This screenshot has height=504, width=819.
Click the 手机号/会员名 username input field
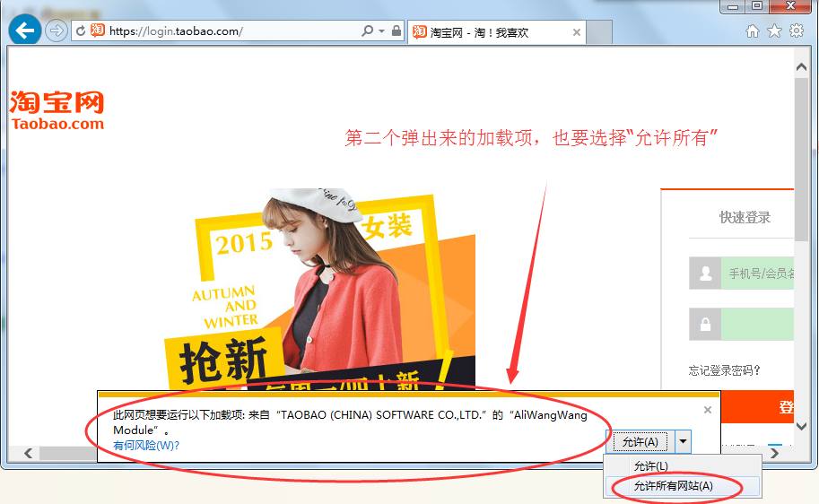[x=758, y=273]
